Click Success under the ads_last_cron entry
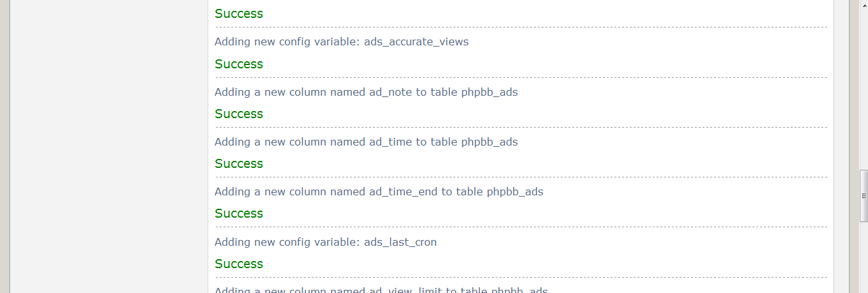This screenshot has height=293, width=868. point(239,264)
